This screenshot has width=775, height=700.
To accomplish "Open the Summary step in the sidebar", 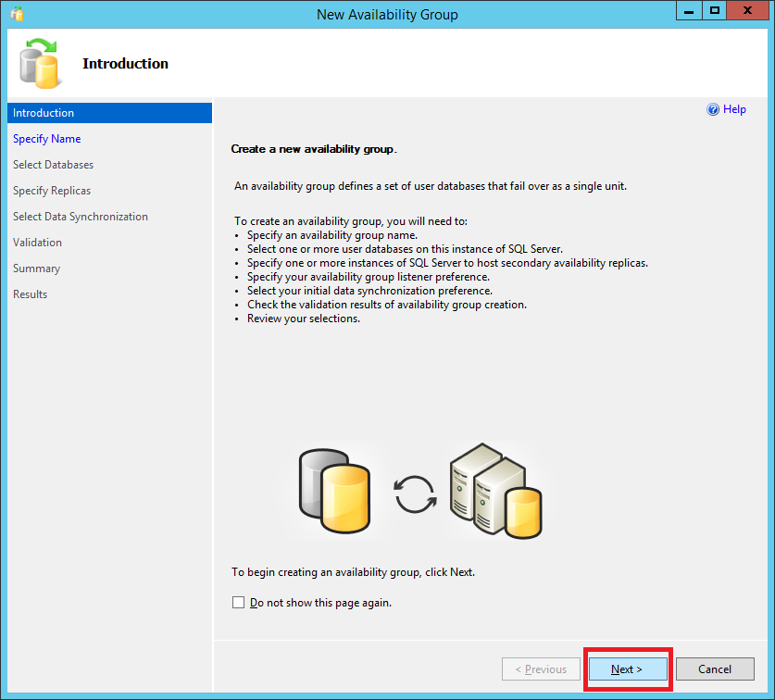I will pyautogui.click(x=37, y=269).
